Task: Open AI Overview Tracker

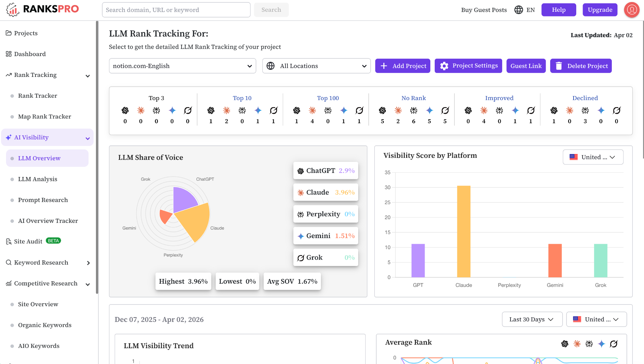Action: point(48,221)
